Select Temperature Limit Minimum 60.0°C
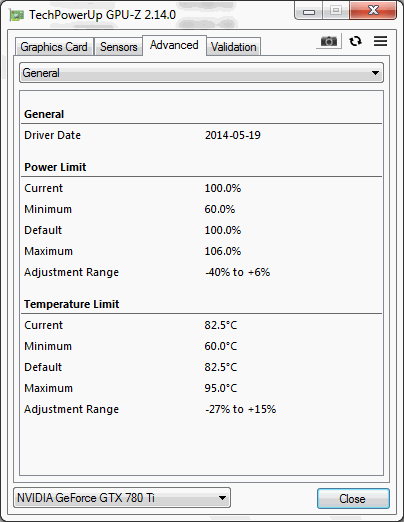Screen dimensions: 404x522 pyautogui.click(x=221, y=346)
